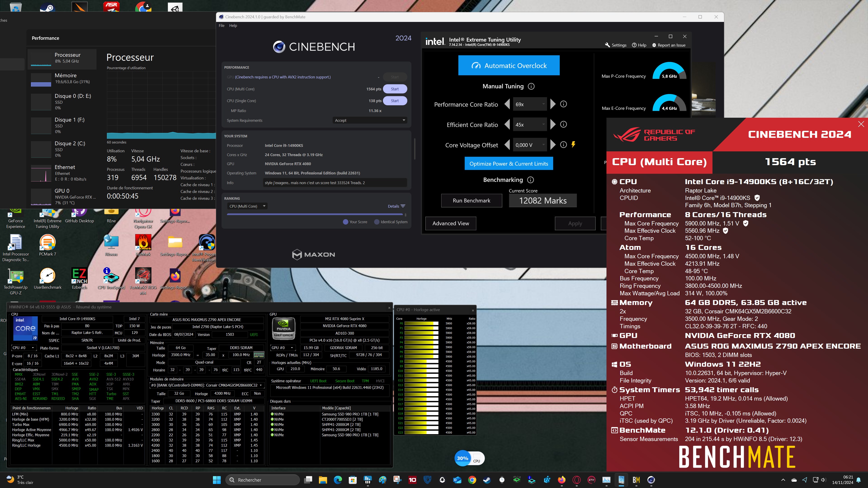Open Intel Processor Diagnostic Tool shortcut
The width and height of the screenshot is (868, 488).
pyautogui.click(x=16, y=248)
